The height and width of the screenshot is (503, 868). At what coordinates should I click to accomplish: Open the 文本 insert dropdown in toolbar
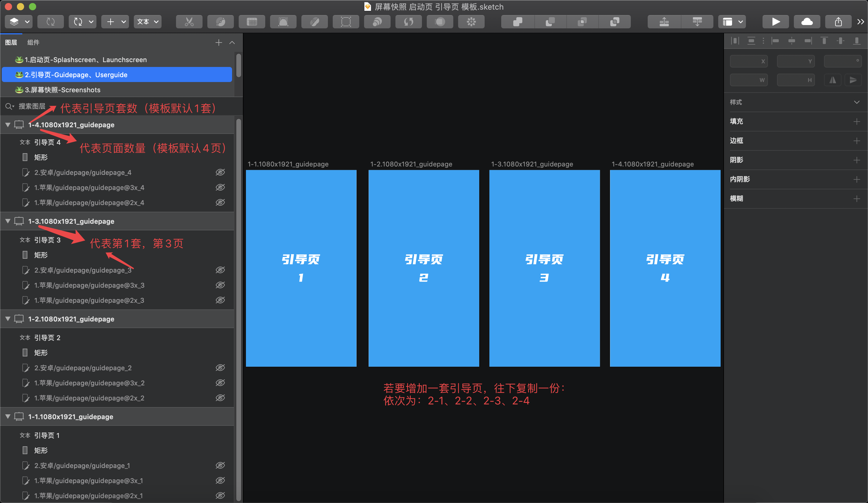148,22
